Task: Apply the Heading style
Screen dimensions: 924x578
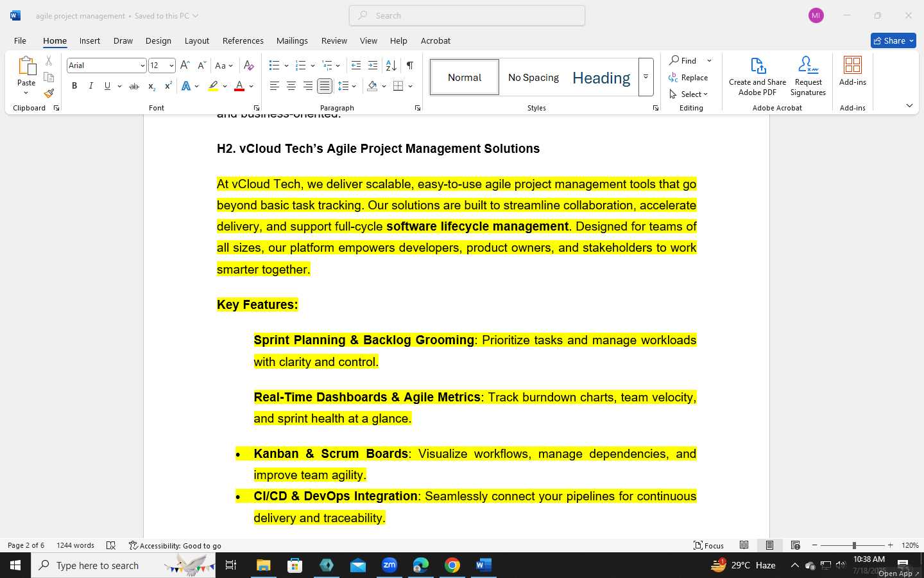Action: coord(601,77)
